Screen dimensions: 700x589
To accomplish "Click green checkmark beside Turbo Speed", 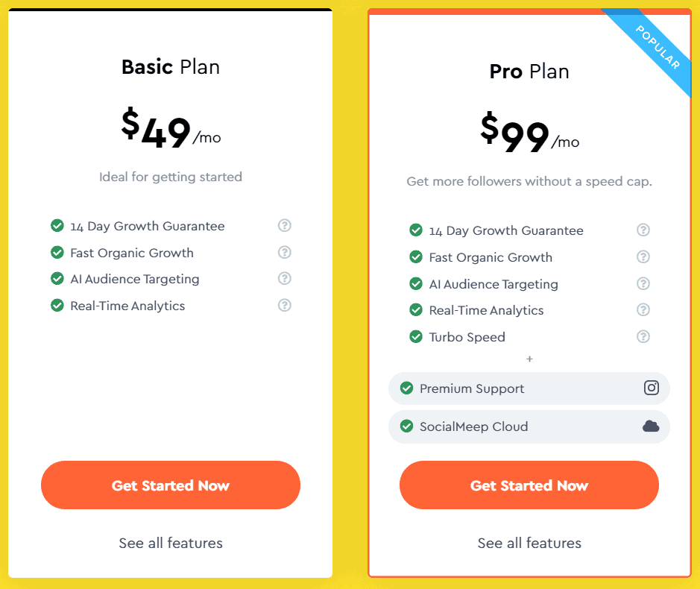I will (416, 337).
